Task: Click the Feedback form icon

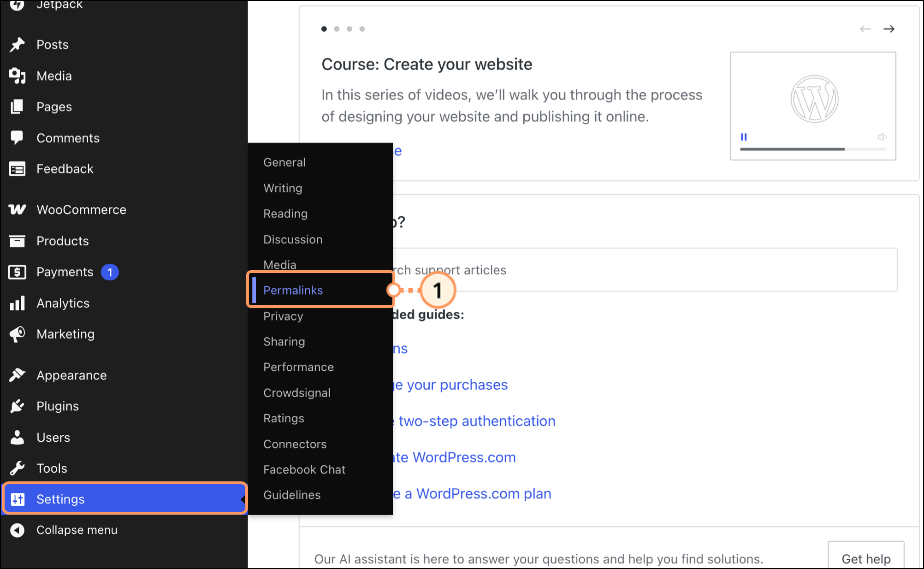Action: click(x=17, y=169)
